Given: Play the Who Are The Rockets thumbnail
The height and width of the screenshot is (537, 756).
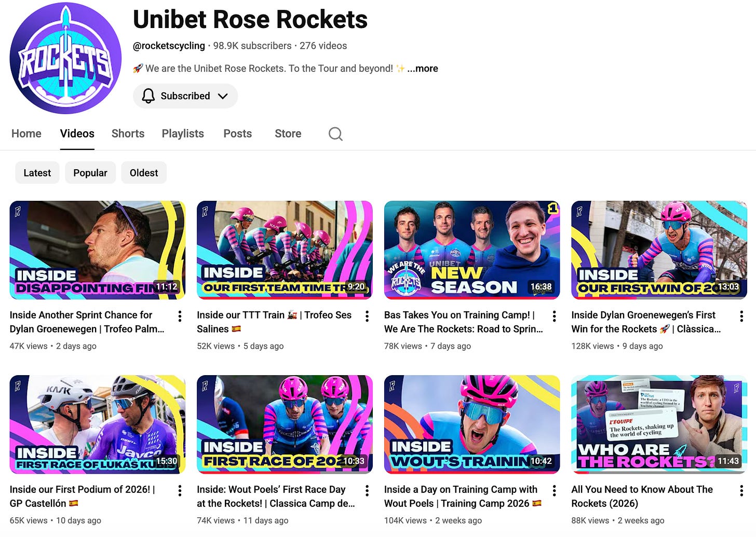Looking at the screenshot, I should click(659, 424).
